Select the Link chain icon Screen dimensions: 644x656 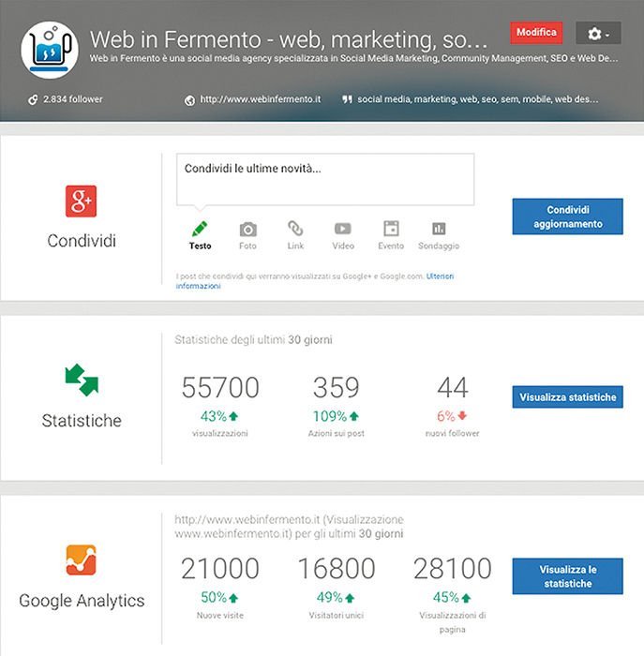295,229
